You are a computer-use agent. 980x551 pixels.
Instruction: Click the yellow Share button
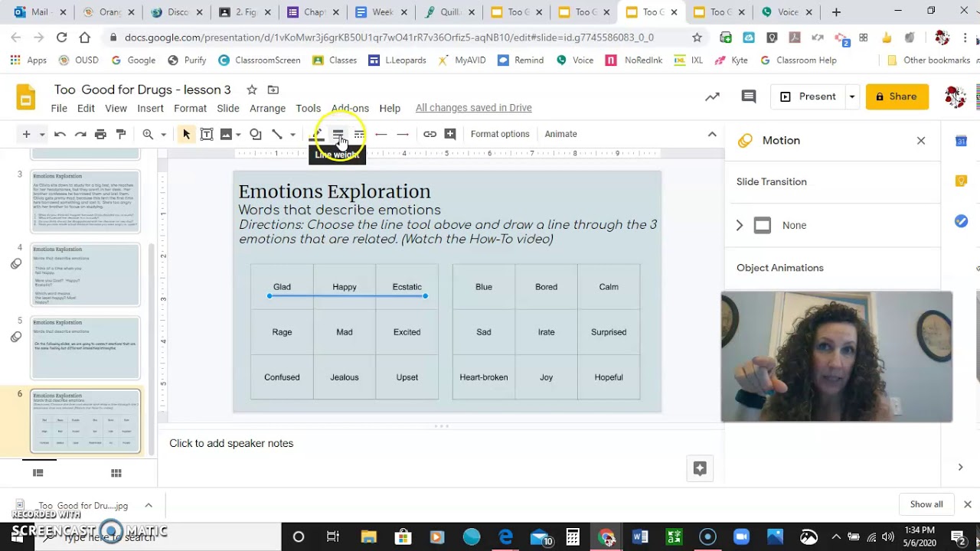click(897, 96)
